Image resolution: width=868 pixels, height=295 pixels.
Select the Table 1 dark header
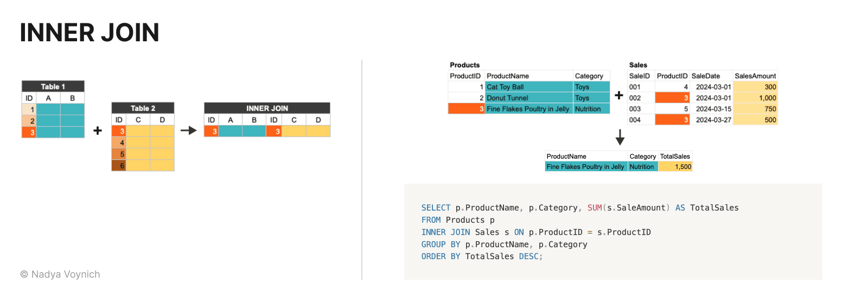(x=53, y=86)
